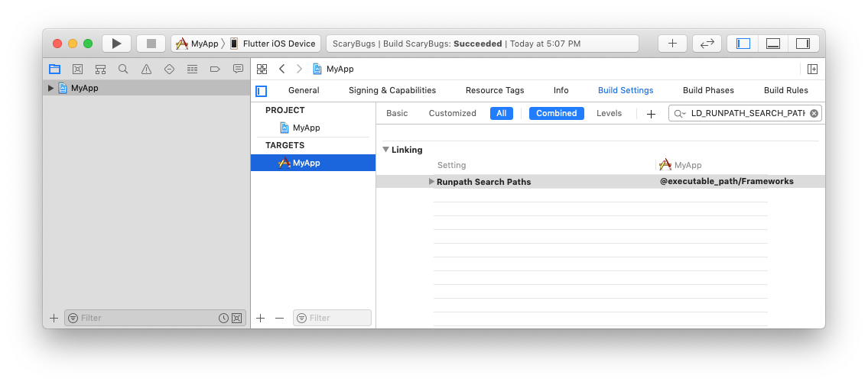Image resolution: width=868 pixels, height=385 pixels.
Task: Click the build settings search field
Action: [745, 113]
